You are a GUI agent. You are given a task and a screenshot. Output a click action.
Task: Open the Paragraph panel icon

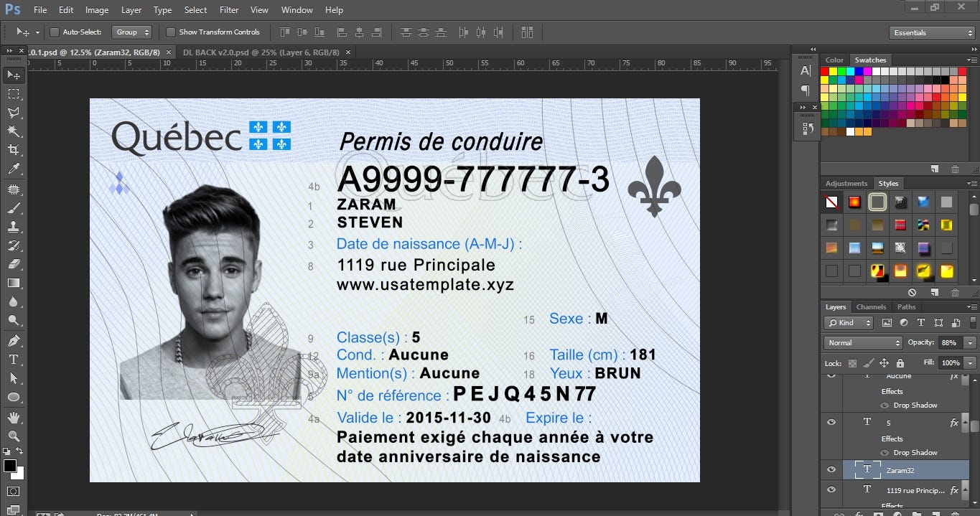[805, 90]
